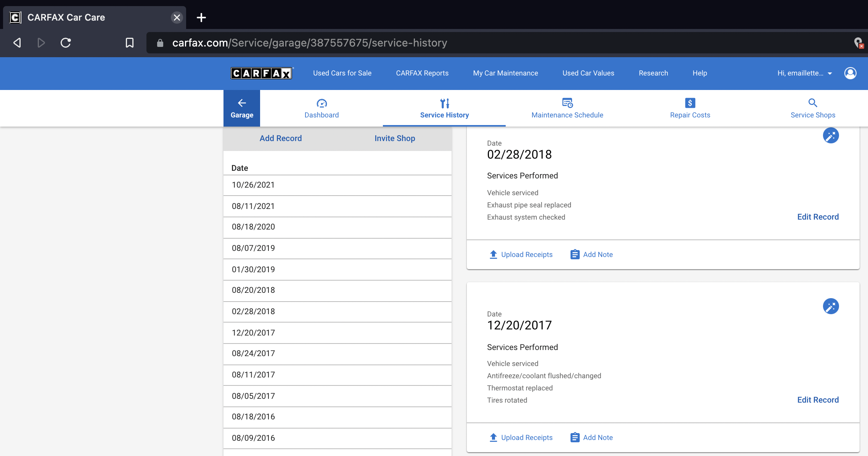Bookmark this page icon
The image size is (868, 456).
click(x=130, y=43)
